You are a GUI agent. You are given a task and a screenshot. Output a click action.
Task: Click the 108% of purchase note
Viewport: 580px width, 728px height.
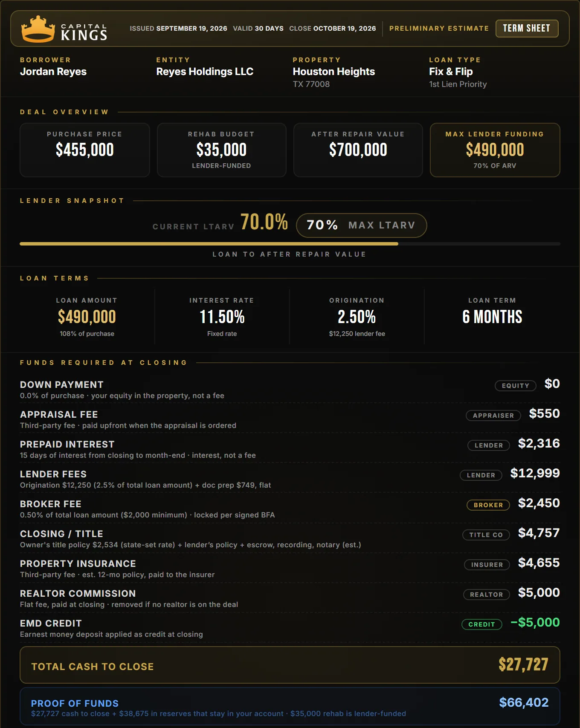pos(87,334)
